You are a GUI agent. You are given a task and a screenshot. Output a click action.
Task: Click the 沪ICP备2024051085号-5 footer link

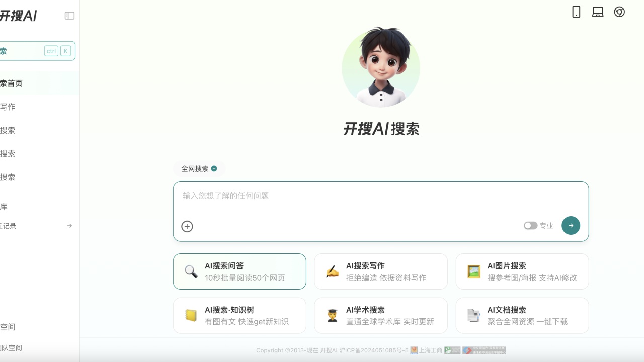click(x=374, y=350)
